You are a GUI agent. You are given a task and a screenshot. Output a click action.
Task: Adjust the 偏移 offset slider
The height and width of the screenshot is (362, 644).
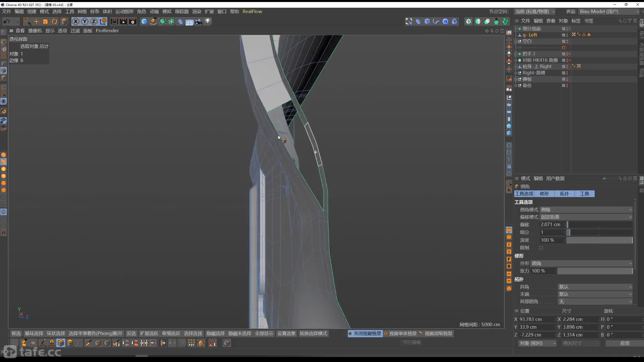pos(600,225)
